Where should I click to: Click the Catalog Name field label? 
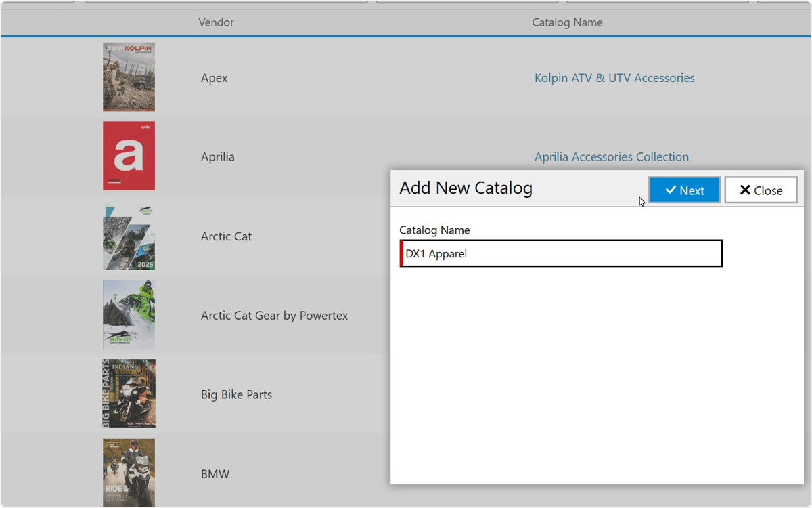(434, 230)
